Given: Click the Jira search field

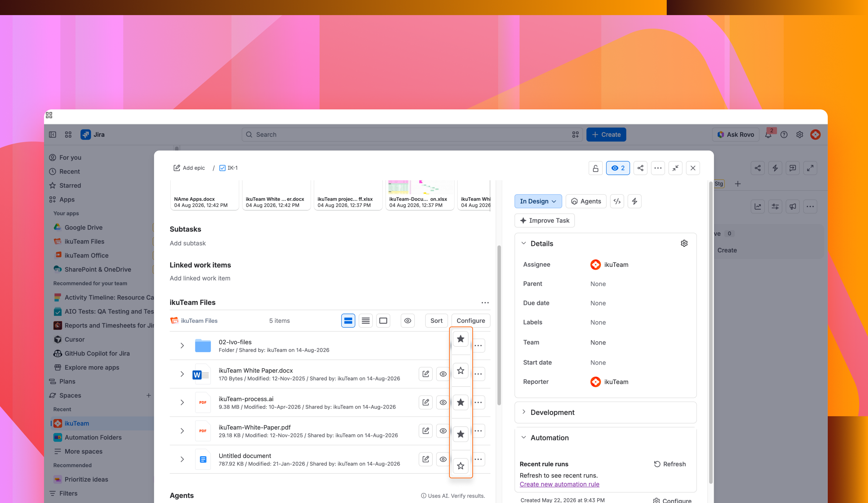Looking at the screenshot, I should [412, 135].
